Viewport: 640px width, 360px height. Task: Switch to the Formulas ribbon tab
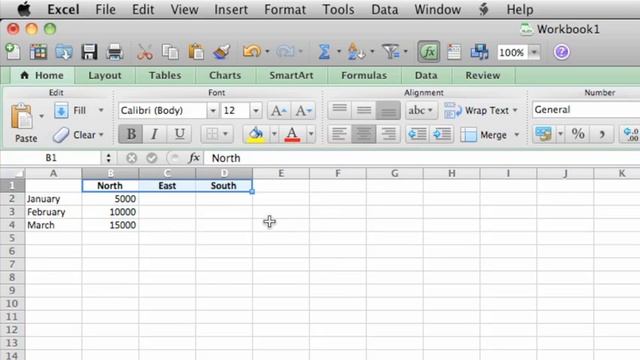click(x=364, y=76)
